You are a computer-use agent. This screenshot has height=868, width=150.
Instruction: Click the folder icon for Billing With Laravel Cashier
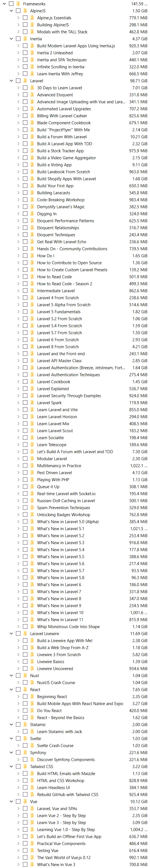[32, 116]
